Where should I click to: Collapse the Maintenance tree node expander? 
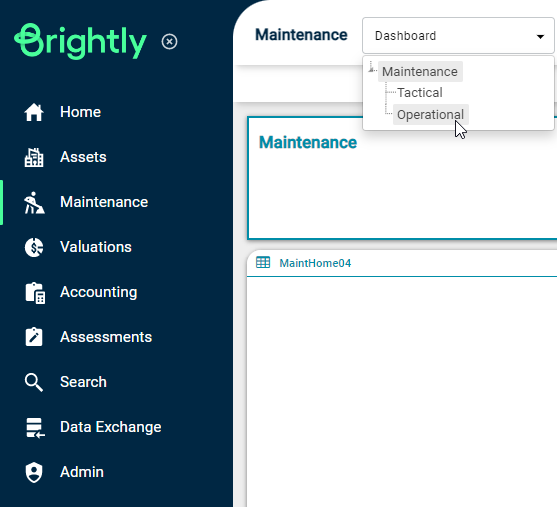pos(372,68)
